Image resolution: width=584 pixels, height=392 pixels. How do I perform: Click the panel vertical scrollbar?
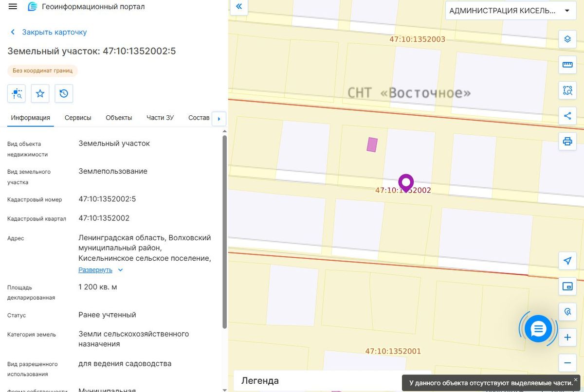(224, 232)
